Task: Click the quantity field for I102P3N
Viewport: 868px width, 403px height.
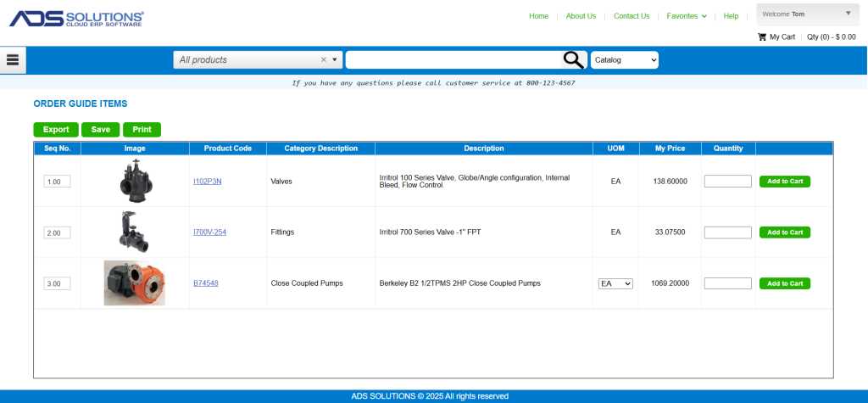Action: (x=727, y=182)
